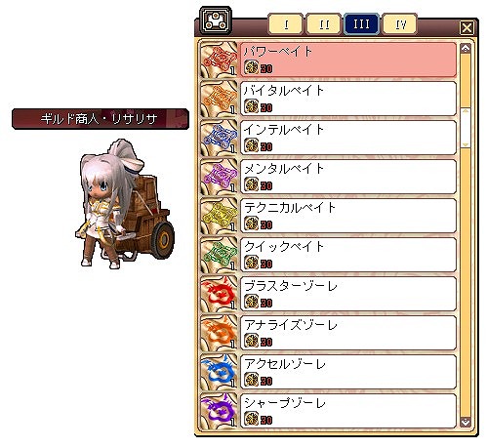Click the orange バイタルベイト scroll icon
The image size is (487, 448).
click(x=219, y=99)
